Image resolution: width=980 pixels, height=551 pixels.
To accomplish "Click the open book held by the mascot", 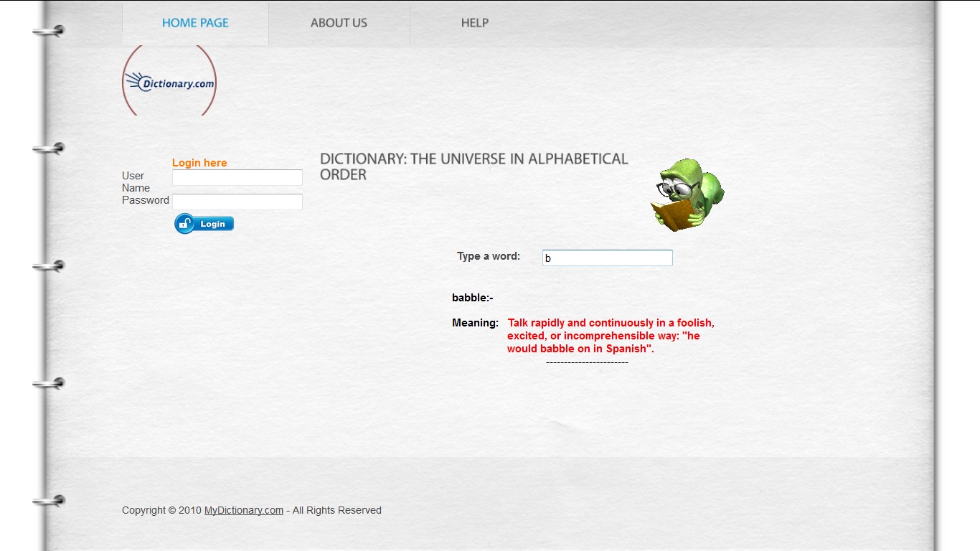I will click(x=675, y=215).
